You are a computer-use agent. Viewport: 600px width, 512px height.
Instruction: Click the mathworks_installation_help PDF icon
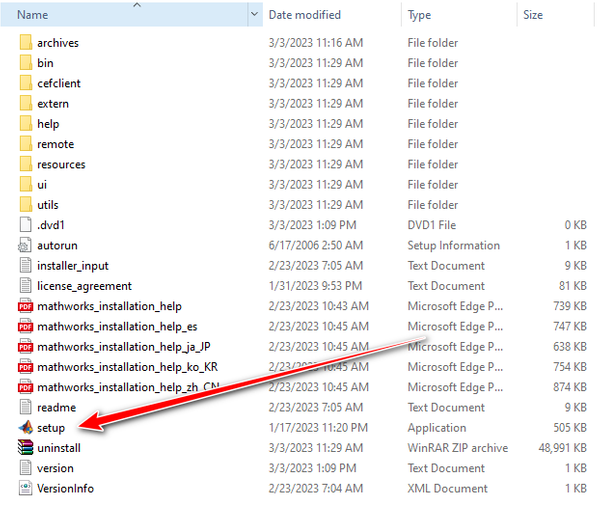(x=26, y=306)
